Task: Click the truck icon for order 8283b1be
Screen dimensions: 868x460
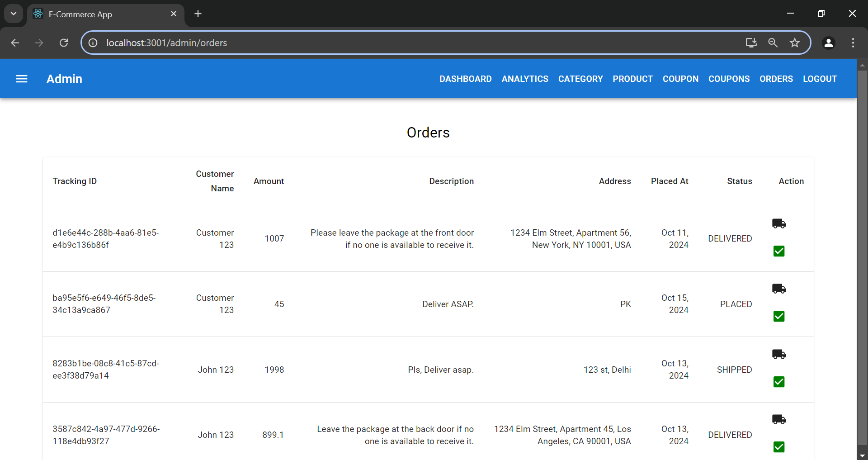Action: click(778, 354)
